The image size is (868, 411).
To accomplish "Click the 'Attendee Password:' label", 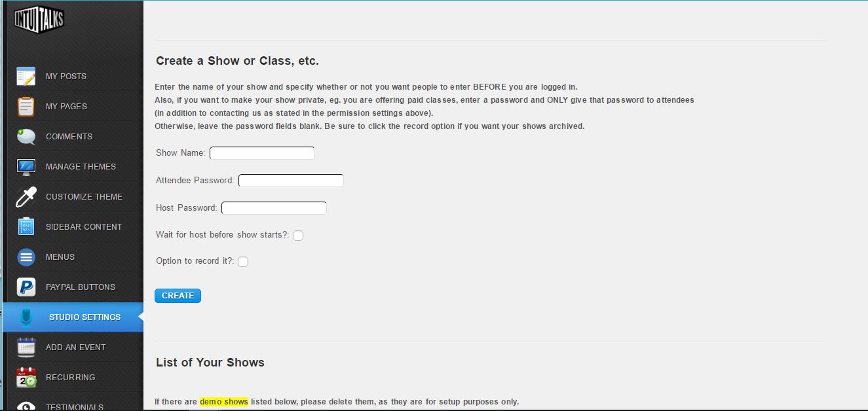I will pos(195,180).
